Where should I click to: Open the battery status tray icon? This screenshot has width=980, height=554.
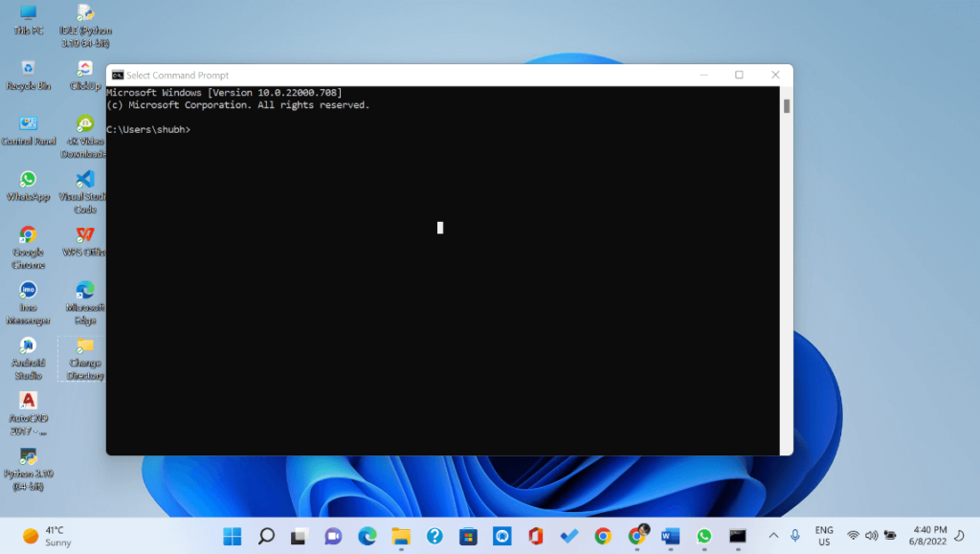(x=890, y=536)
